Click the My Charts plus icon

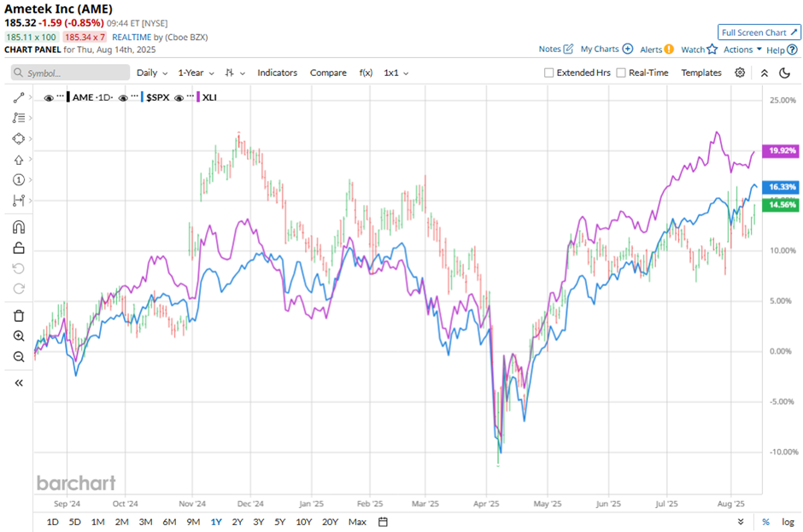627,50
